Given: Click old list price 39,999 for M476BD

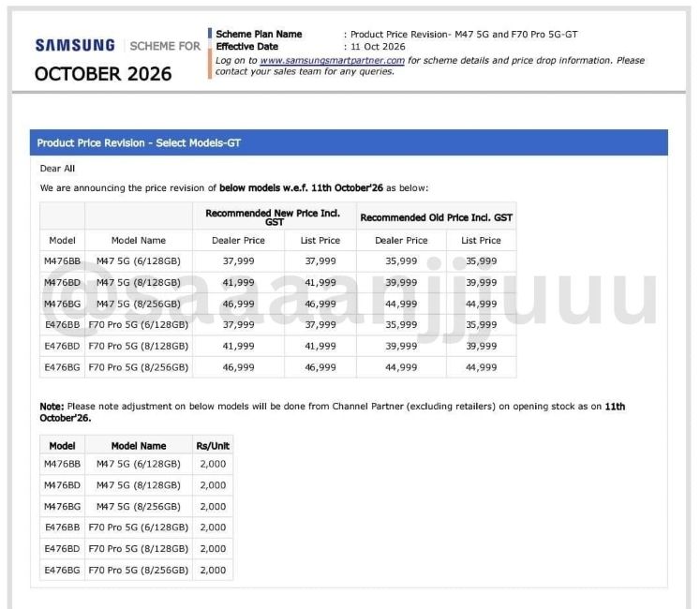Looking at the screenshot, I should pos(481,283).
